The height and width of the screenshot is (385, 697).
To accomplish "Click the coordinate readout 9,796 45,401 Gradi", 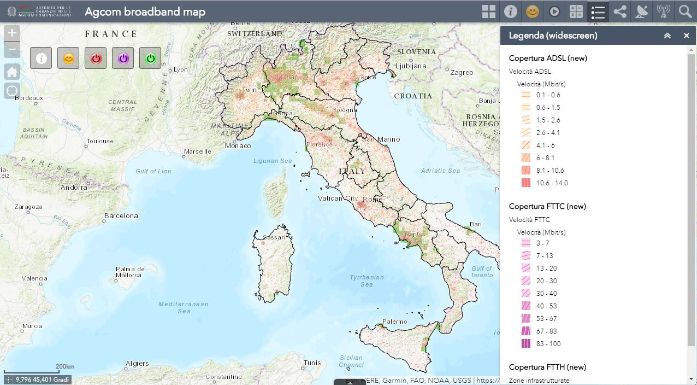I will point(42,380).
